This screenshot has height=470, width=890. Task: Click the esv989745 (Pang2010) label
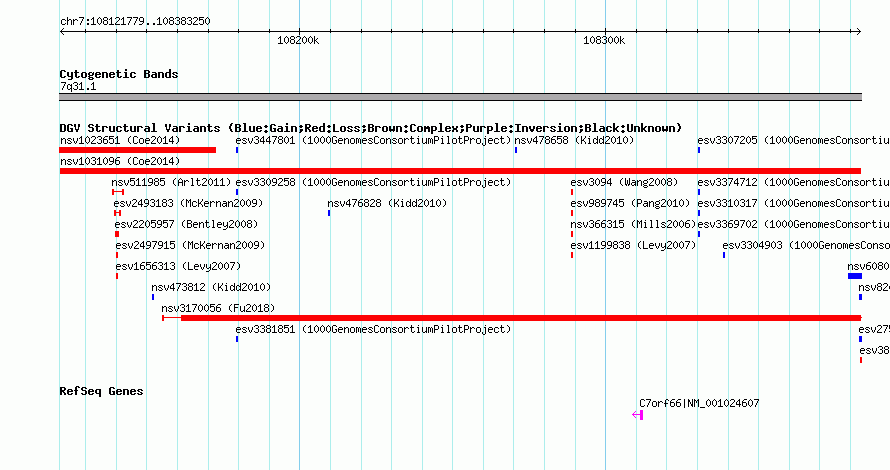[630, 203]
